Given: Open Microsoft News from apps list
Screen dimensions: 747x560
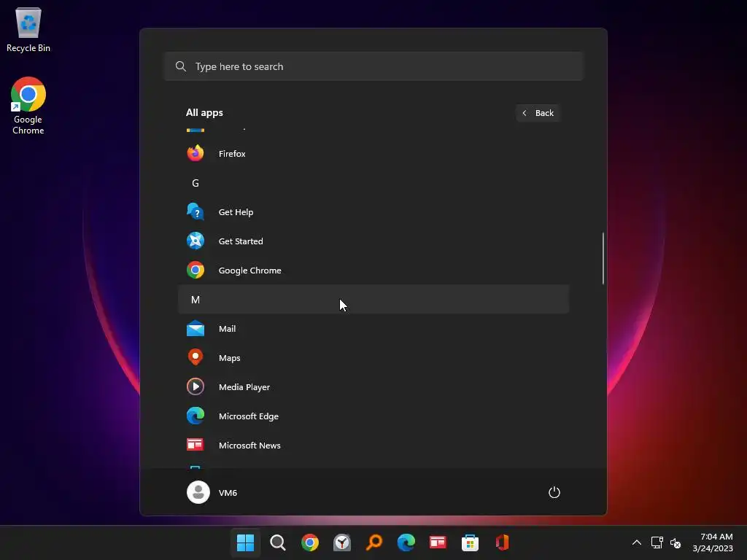Looking at the screenshot, I should pyautogui.click(x=373, y=445).
